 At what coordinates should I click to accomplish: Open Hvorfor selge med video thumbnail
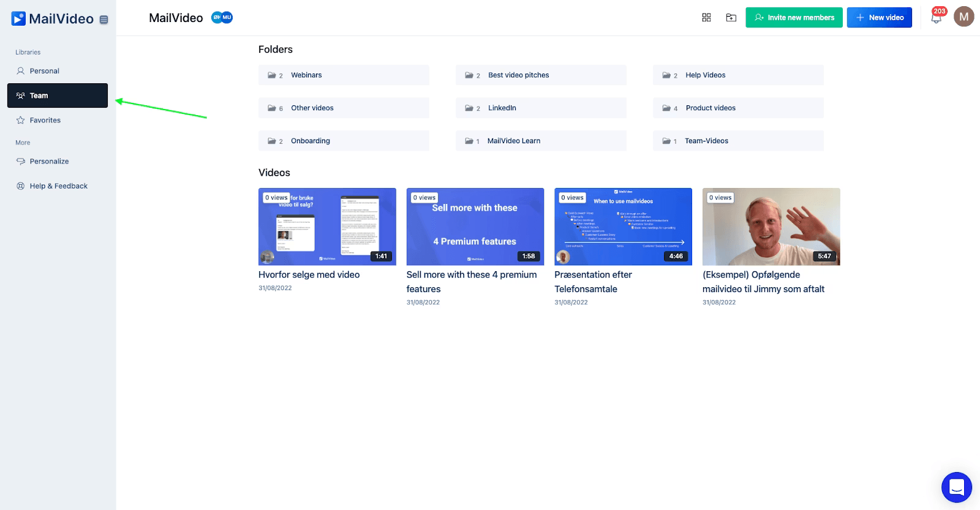pos(327,227)
